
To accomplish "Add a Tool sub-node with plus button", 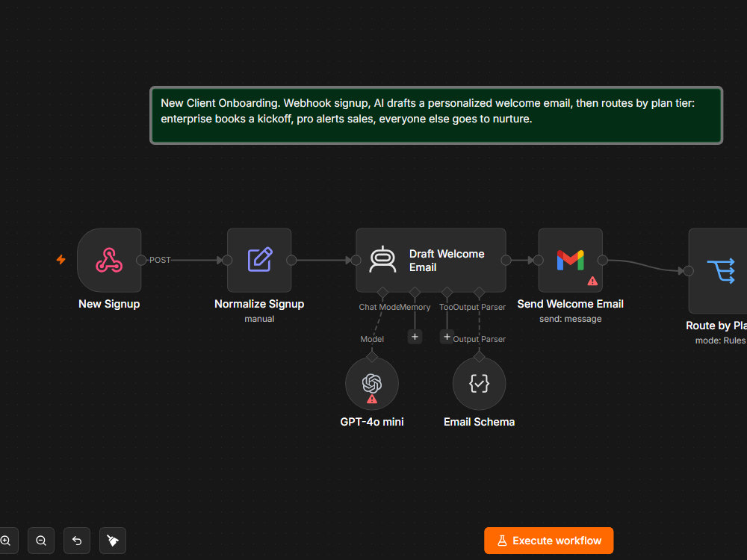I will [x=447, y=337].
